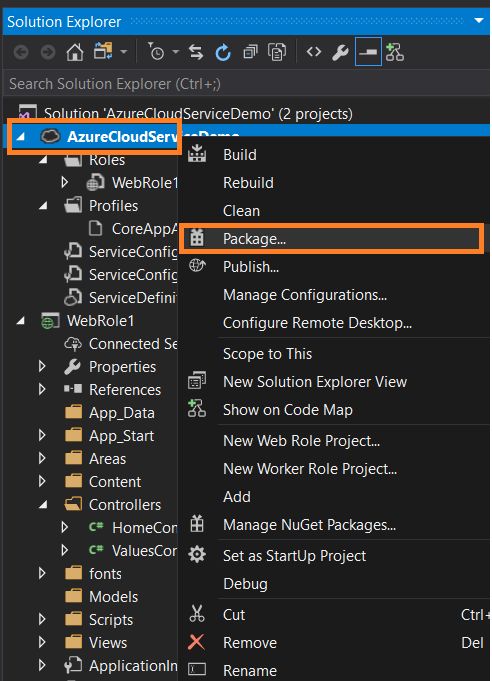Viewport: 492px width, 681px height.
Task: Collapse the Roles folder
Action: tap(43, 160)
